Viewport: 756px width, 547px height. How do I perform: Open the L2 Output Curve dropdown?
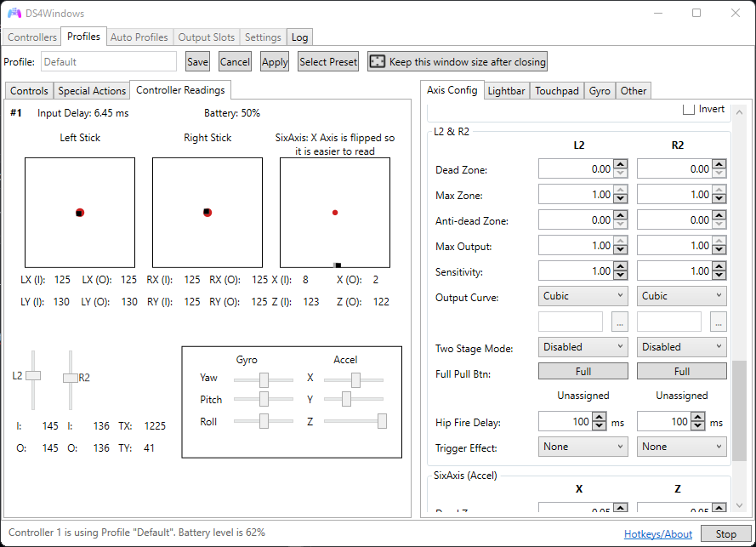coord(583,296)
